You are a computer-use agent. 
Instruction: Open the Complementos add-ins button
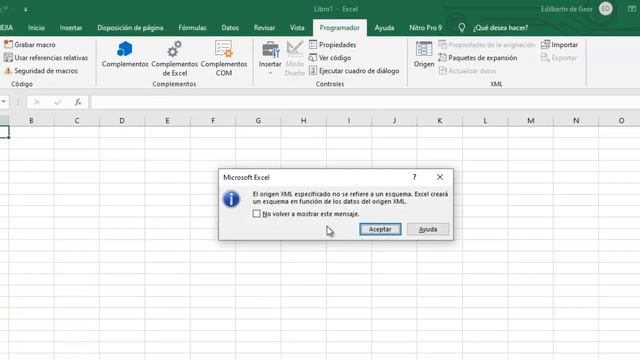coord(125,54)
